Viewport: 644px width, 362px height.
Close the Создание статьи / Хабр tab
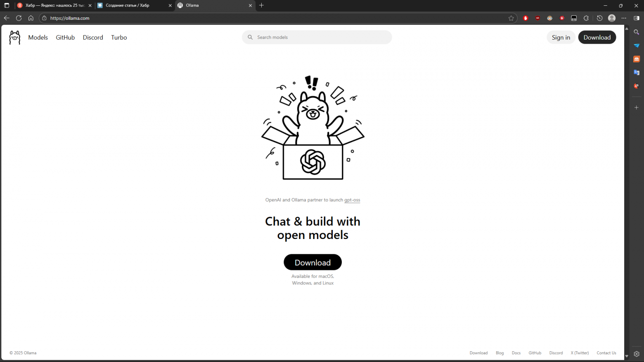[170, 5]
